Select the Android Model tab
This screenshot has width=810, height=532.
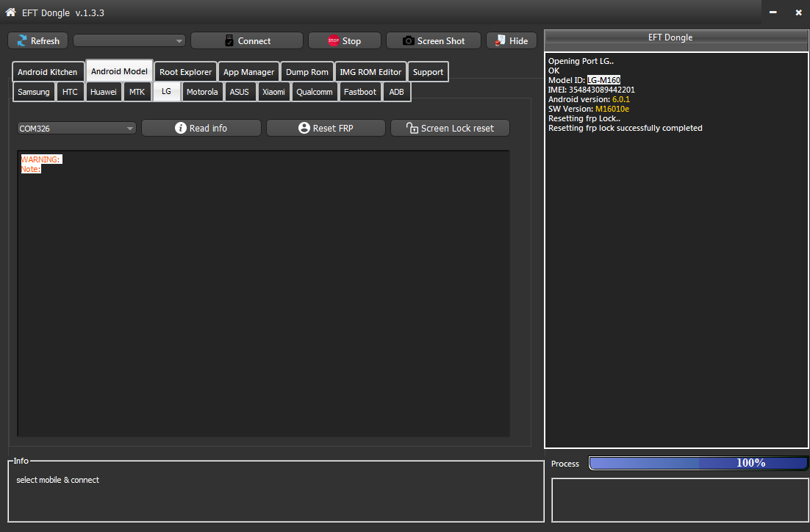pyautogui.click(x=119, y=71)
